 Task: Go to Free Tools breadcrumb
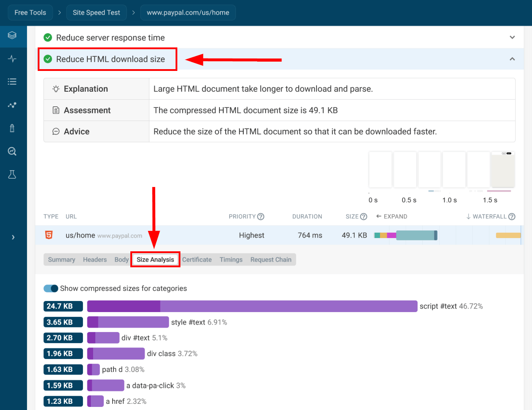point(30,12)
